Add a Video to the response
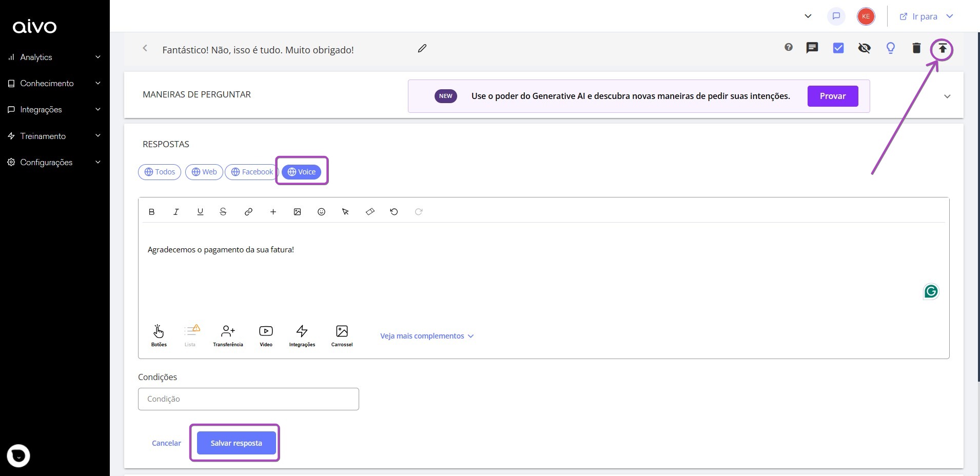 point(265,335)
